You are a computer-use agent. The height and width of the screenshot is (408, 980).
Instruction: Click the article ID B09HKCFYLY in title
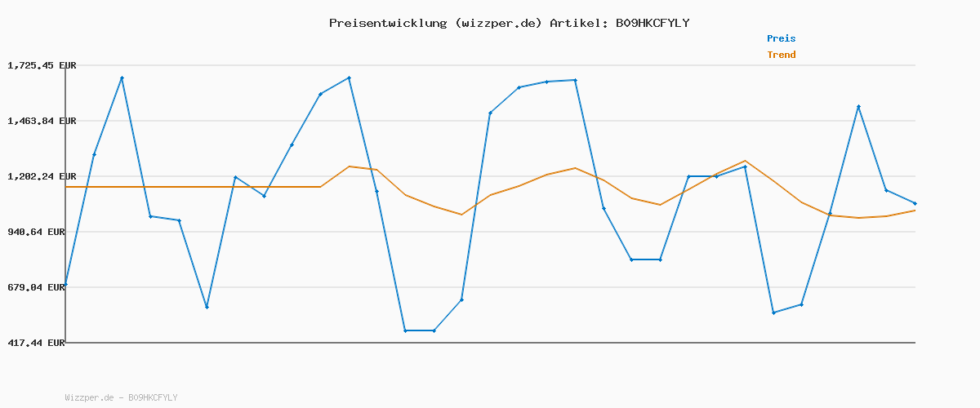coord(652,23)
